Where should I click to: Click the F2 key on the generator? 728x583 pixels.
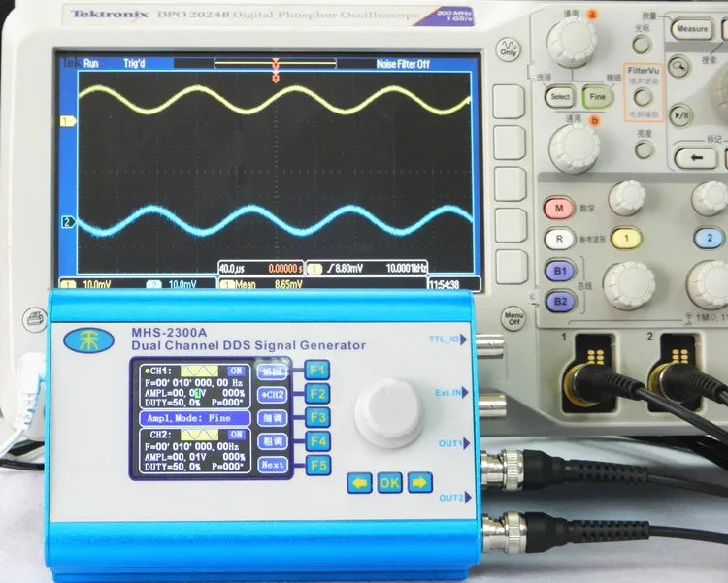tap(317, 394)
